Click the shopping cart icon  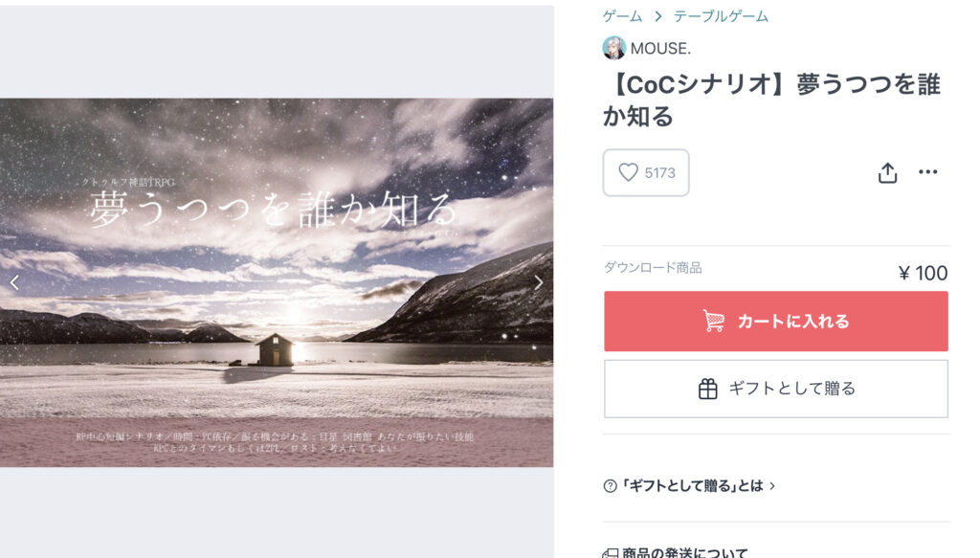coord(713,322)
